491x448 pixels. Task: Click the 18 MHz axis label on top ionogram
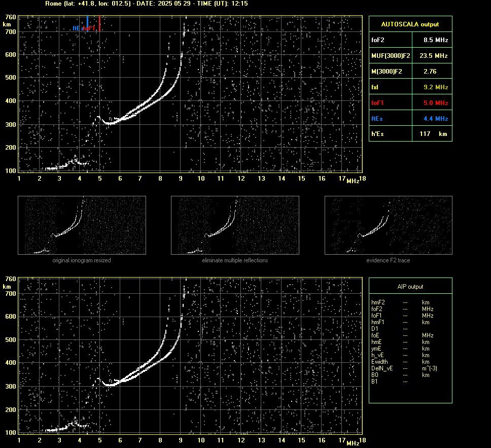coord(362,179)
